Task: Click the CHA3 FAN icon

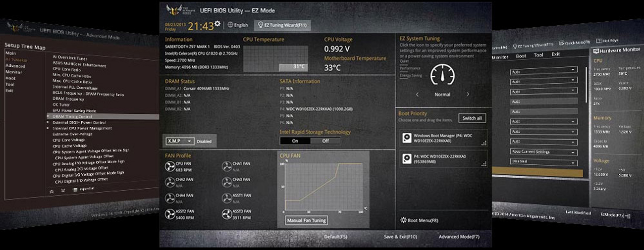Action: pos(226,182)
